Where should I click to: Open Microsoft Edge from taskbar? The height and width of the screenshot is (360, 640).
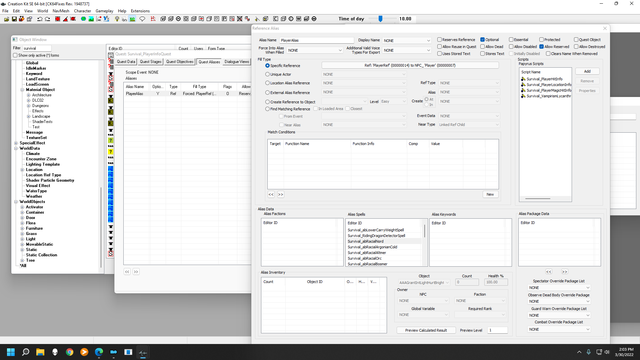[99, 352]
